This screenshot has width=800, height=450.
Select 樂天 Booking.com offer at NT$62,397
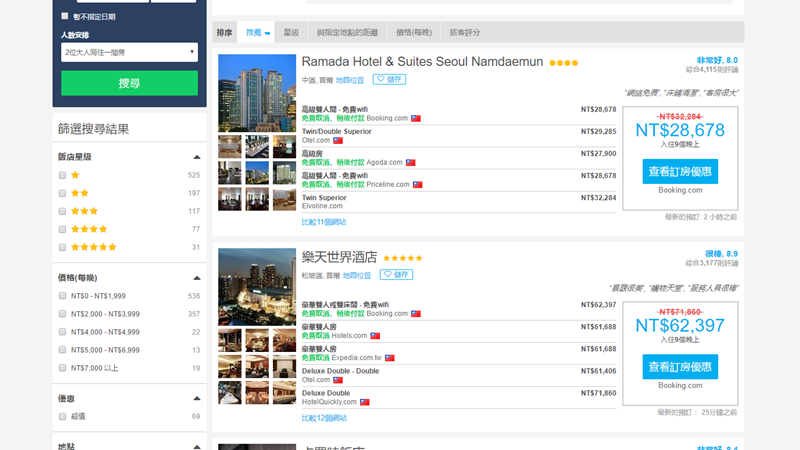point(459,309)
